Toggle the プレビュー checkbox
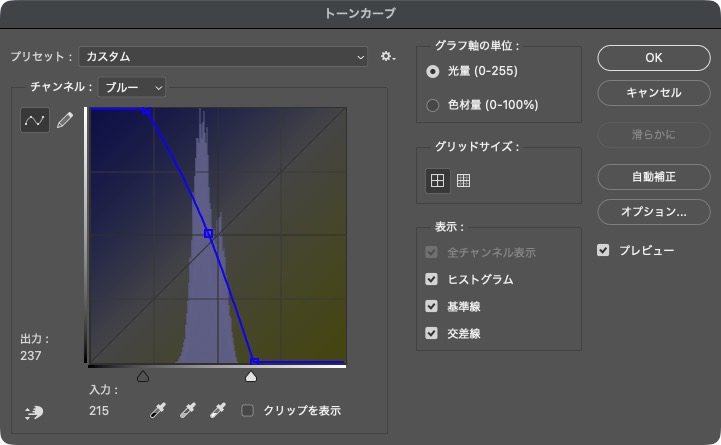 tap(603, 250)
